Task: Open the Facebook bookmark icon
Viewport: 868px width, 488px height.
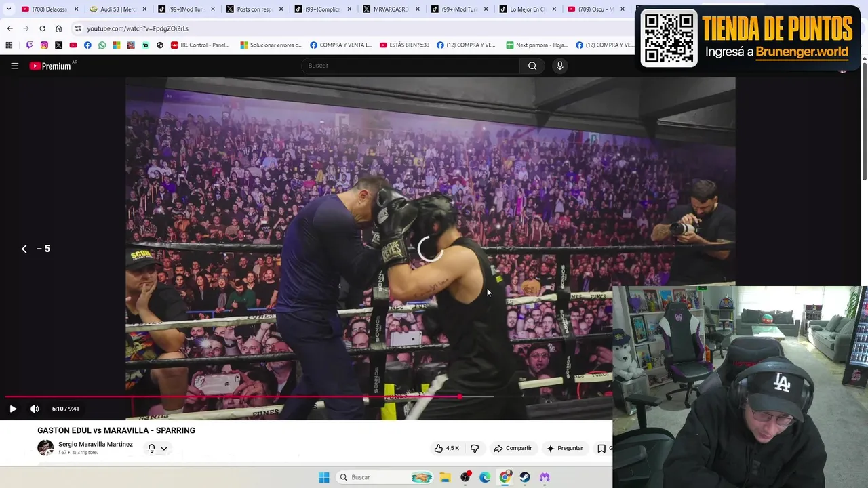Action: click(87, 45)
